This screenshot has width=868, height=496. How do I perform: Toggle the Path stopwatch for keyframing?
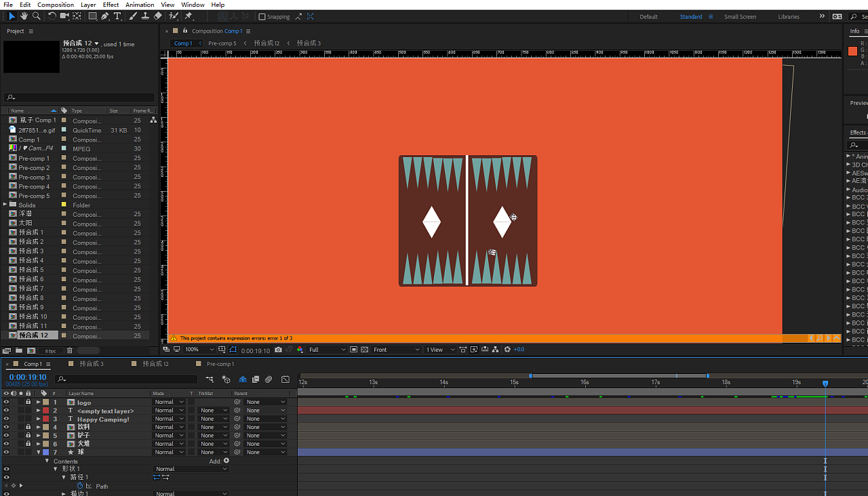[x=79, y=486]
